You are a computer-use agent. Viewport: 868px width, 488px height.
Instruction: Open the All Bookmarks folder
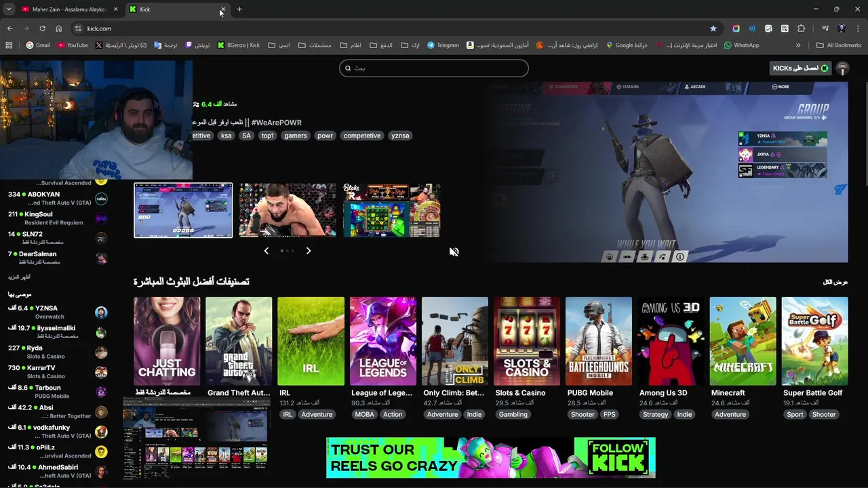click(839, 45)
